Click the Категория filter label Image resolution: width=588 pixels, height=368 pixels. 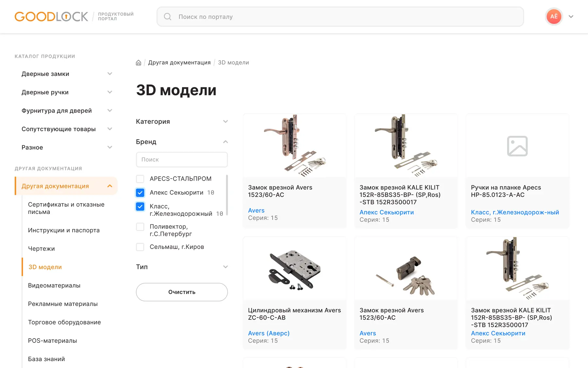click(x=153, y=122)
